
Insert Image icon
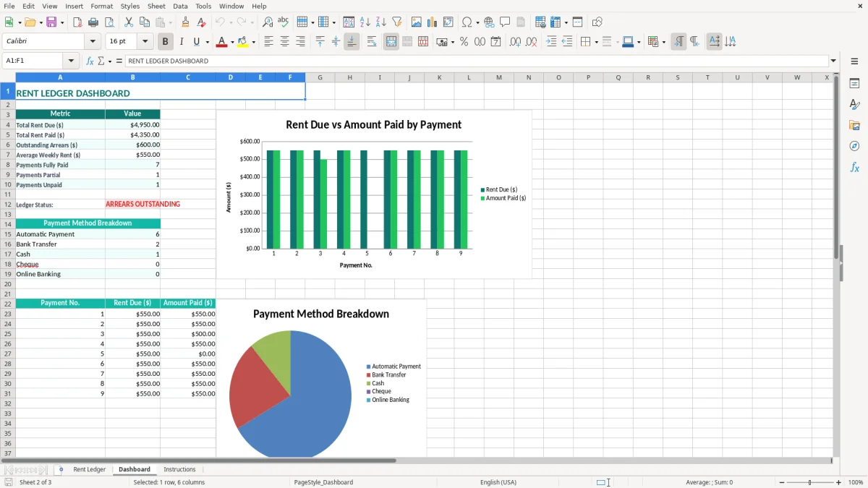click(417, 22)
